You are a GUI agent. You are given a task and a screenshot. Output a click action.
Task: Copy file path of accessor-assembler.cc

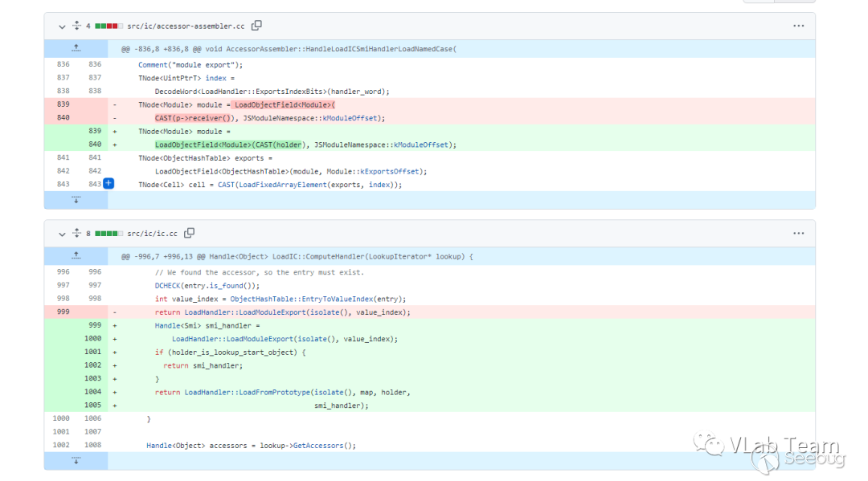[x=256, y=26]
